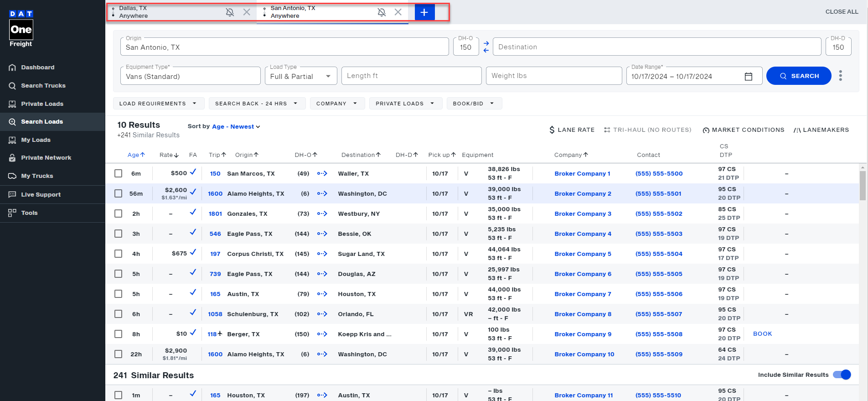
Task: Open Live Support chat
Action: (x=41, y=195)
